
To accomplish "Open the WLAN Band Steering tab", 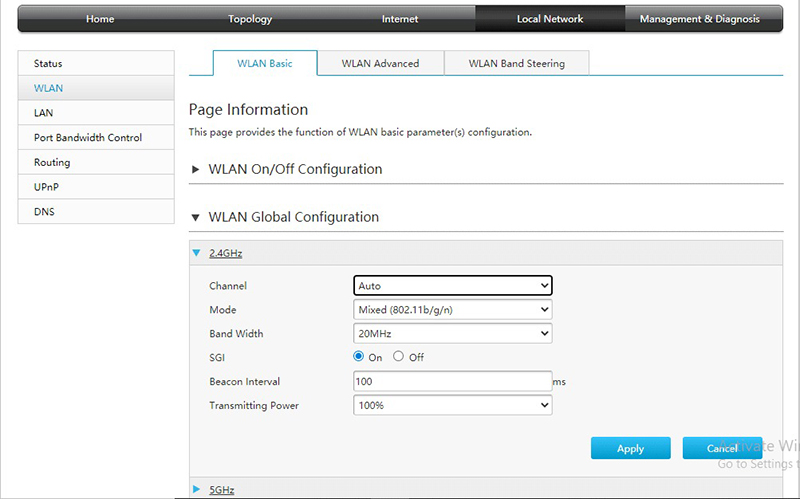I will 517,63.
